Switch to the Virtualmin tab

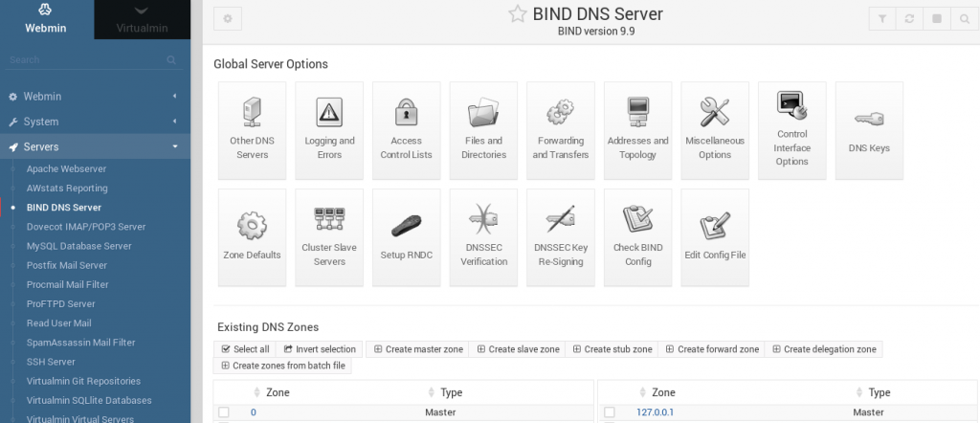click(x=143, y=19)
